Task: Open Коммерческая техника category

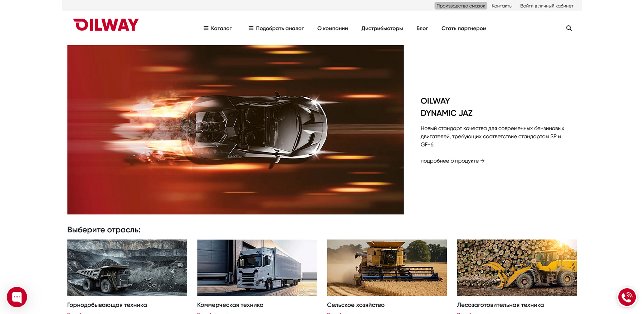Action: coord(230,305)
